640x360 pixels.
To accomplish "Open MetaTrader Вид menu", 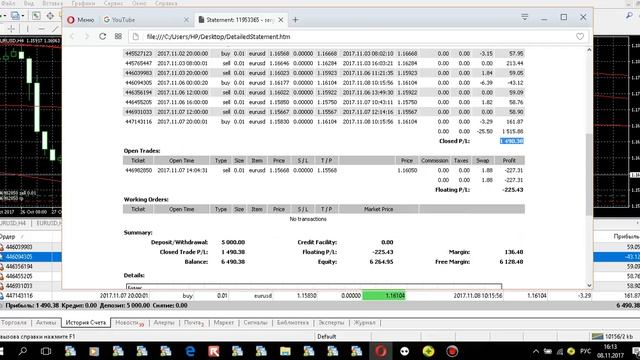I will pos(29,3).
